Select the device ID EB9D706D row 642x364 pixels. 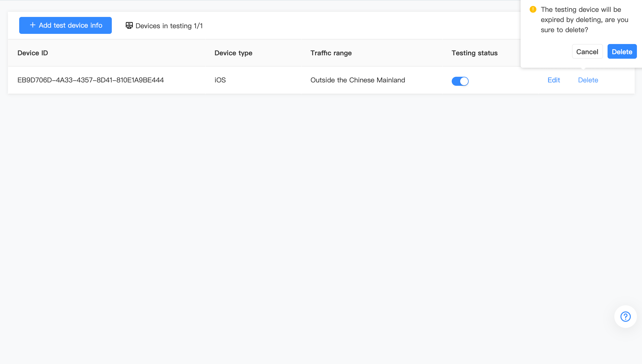coord(91,80)
